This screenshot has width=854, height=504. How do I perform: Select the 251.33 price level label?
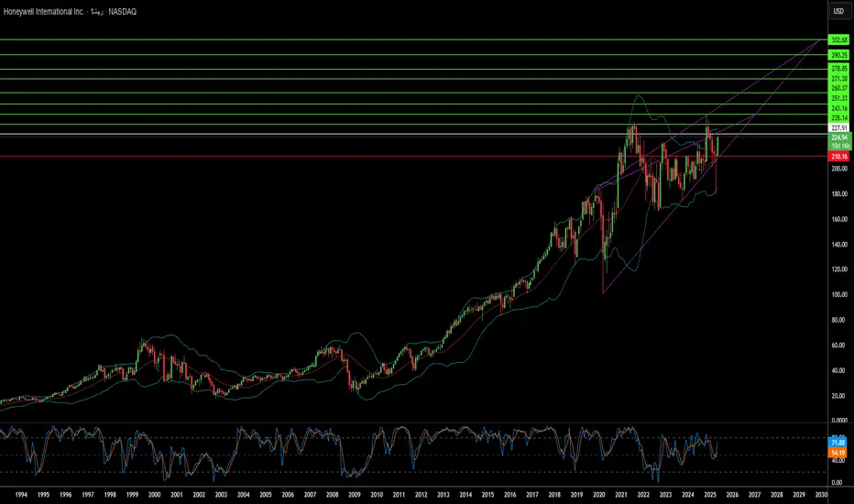coord(838,99)
